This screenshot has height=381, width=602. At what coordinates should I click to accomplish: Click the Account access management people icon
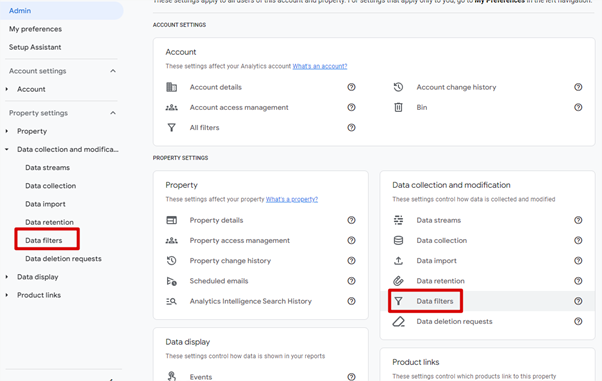pos(171,108)
